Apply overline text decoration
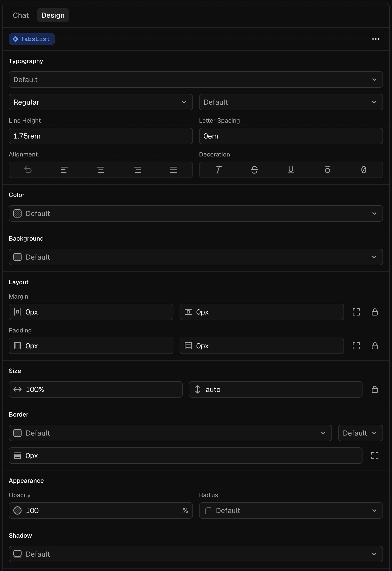This screenshot has width=392, height=571. (327, 170)
